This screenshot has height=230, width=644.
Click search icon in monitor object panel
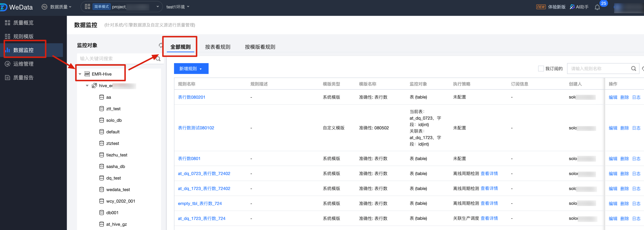(x=158, y=59)
